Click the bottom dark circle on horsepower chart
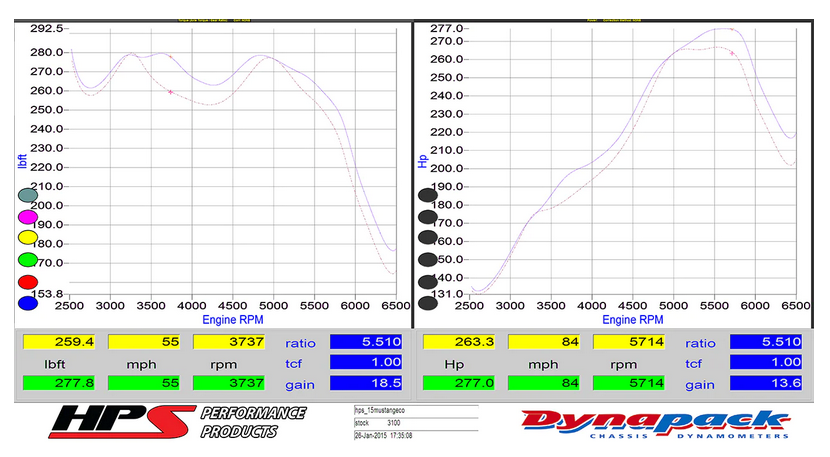 (x=428, y=302)
